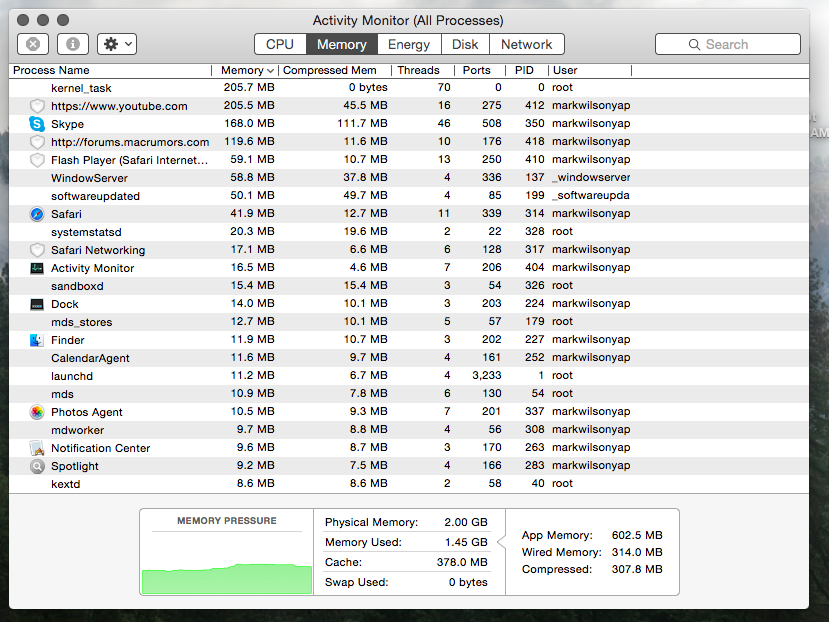The width and height of the screenshot is (829, 622).
Task: Select the mdworker process
Action: pyautogui.click(x=409, y=429)
